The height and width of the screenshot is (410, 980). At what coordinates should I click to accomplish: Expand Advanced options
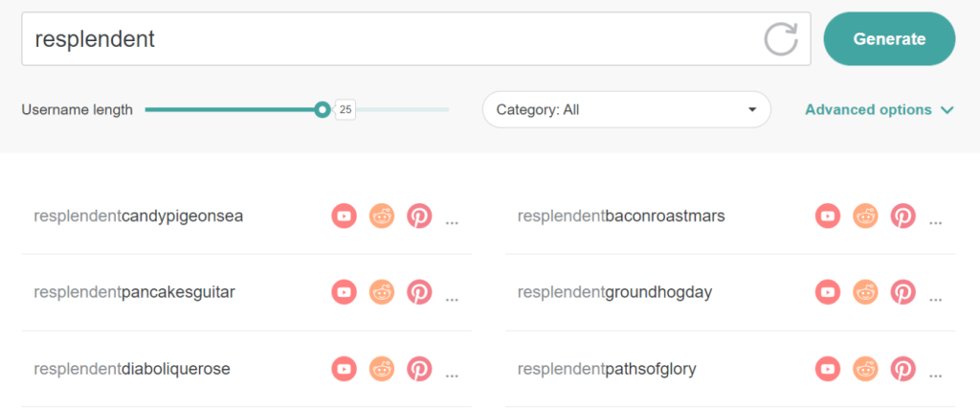(x=879, y=109)
